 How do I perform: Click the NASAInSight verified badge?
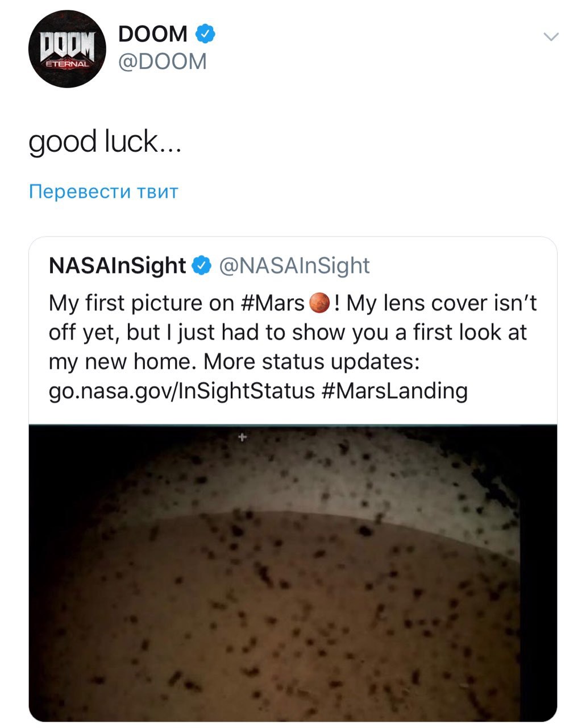coord(202,266)
